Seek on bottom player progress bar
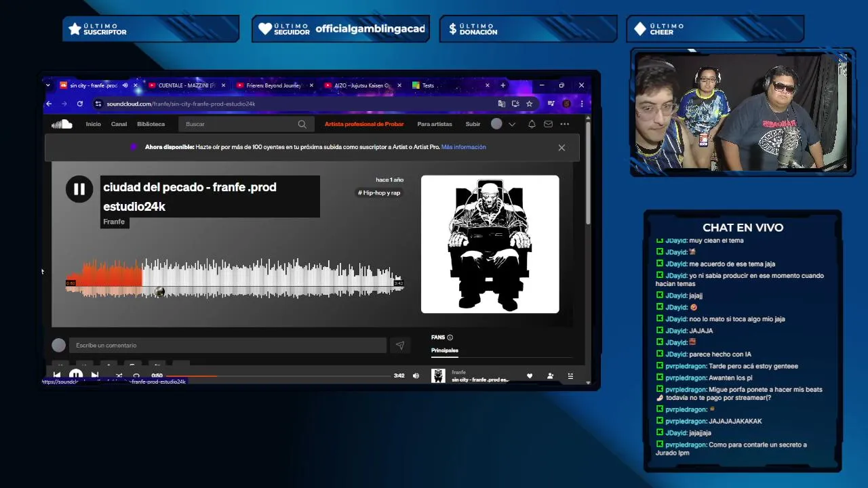Viewport: 868px width, 488px height. (278, 375)
